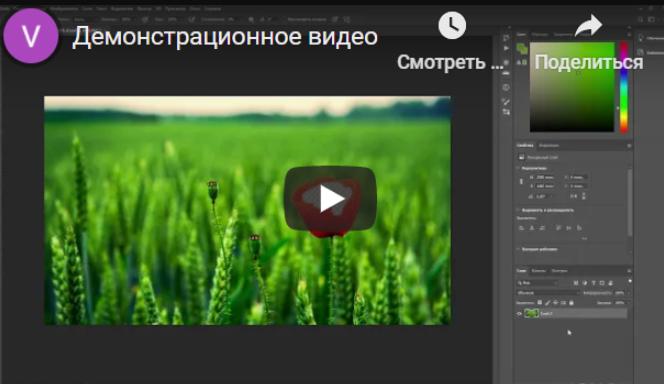Toggle lock position icon

point(556,303)
